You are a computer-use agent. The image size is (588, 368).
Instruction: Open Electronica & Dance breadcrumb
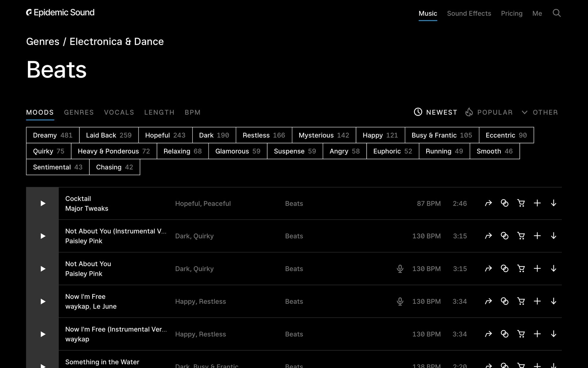click(116, 42)
